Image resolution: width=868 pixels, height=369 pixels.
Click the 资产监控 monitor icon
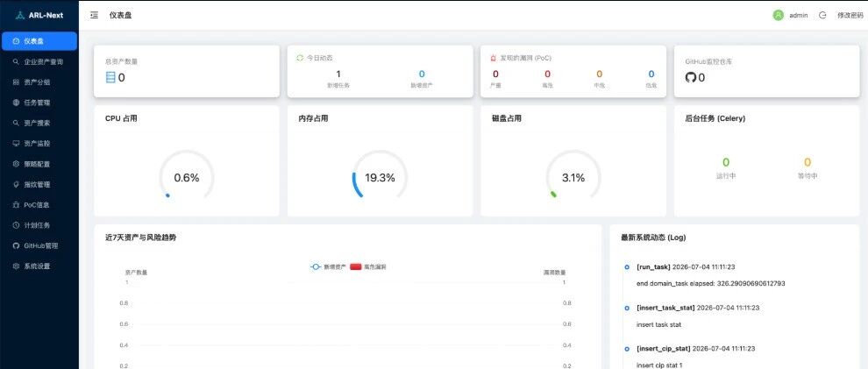click(x=16, y=143)
